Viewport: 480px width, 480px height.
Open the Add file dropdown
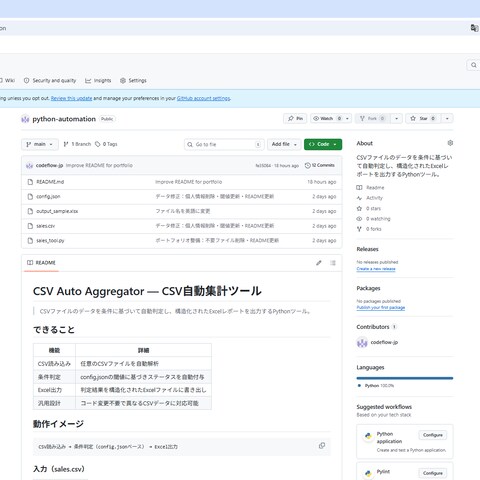[284, 144]
